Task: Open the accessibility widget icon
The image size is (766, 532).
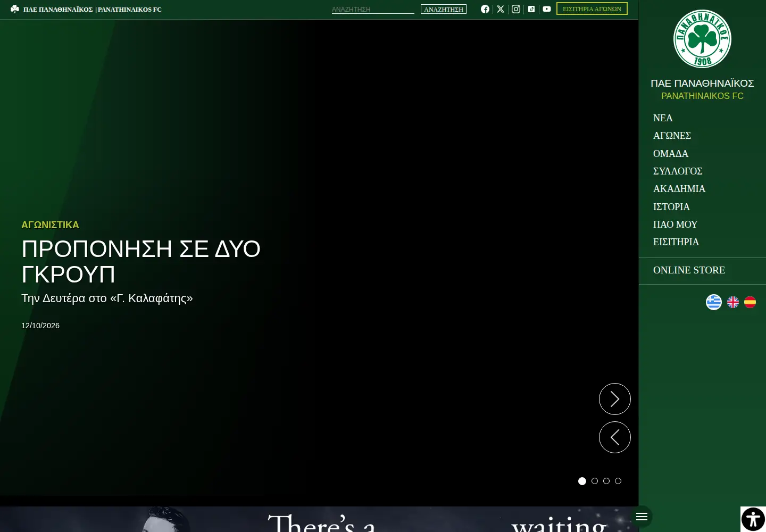Action: pyautogui.click(x=753, y=519)
